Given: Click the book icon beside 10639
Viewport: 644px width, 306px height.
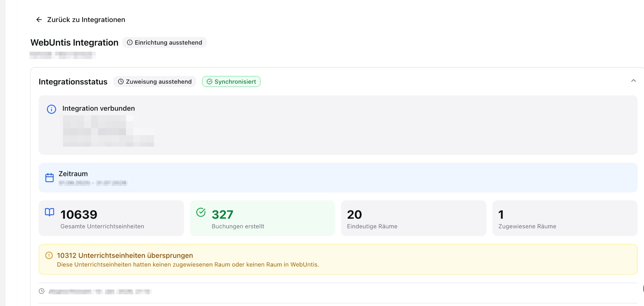Looking at the screenshot, I should tap(49, 212).
